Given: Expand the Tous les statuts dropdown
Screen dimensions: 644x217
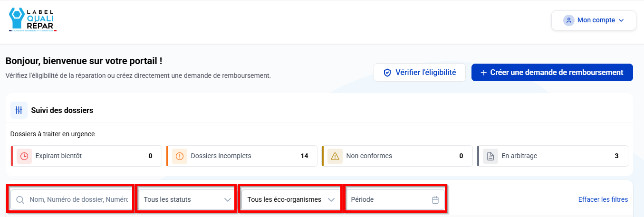Looking at the screenshot, I should click(x=187, y=199).
